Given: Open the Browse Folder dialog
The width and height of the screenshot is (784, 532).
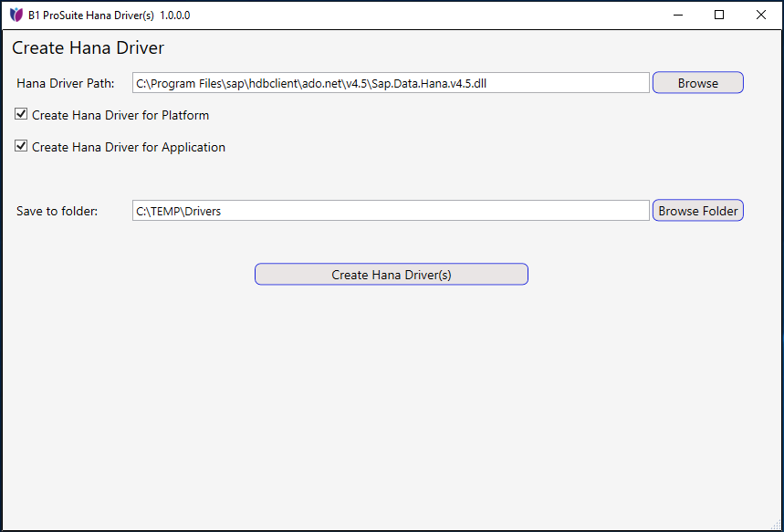Looking at the screenshot, I should point(697,211).
